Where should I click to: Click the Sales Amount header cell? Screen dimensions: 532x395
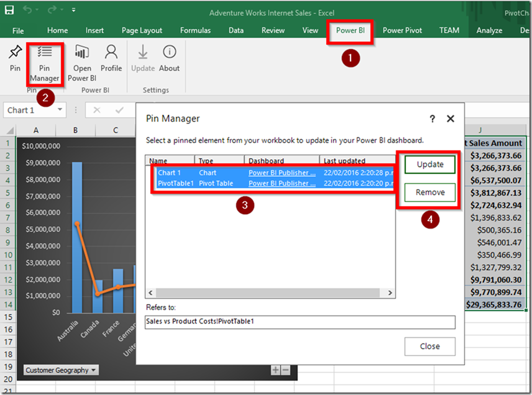click(x=495, y=143)
